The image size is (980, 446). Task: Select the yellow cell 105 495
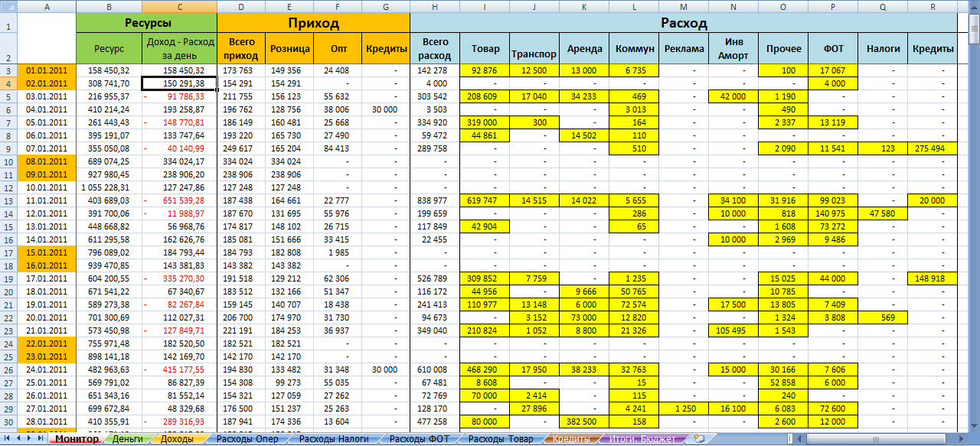(733, 330)
